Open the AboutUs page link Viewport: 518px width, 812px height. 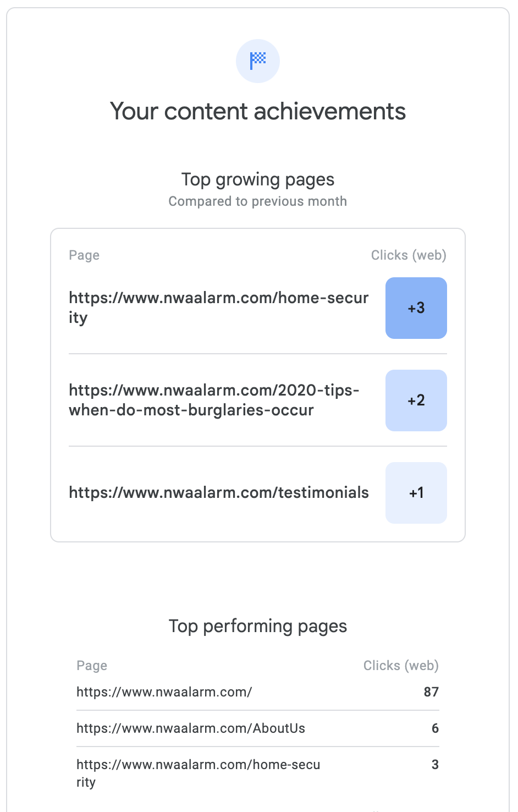(x=190, y=728)
